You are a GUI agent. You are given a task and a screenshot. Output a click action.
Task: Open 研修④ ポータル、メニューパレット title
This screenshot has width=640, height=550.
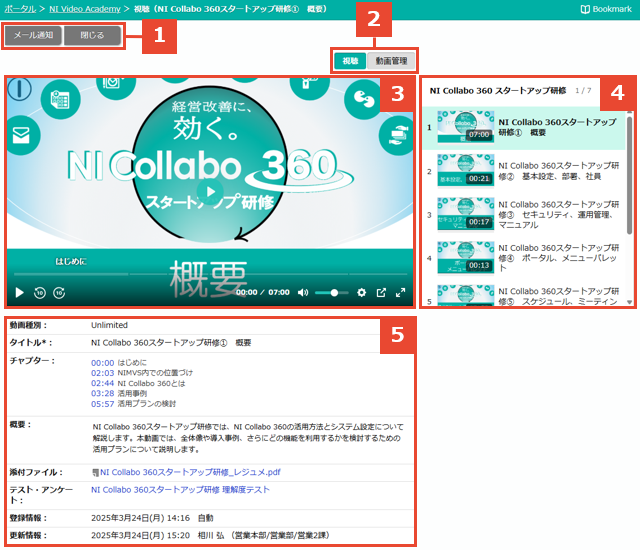pyautogui.click(x=559, y=258)
